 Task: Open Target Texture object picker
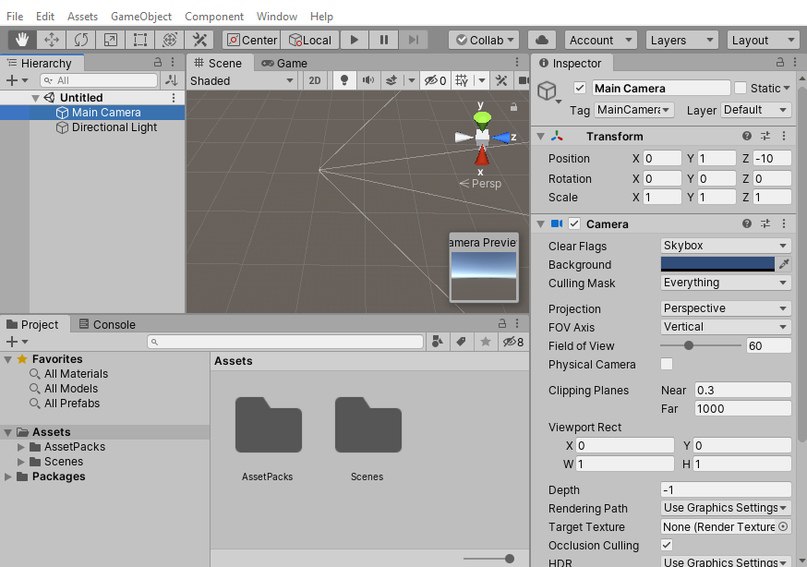point(783,526)
